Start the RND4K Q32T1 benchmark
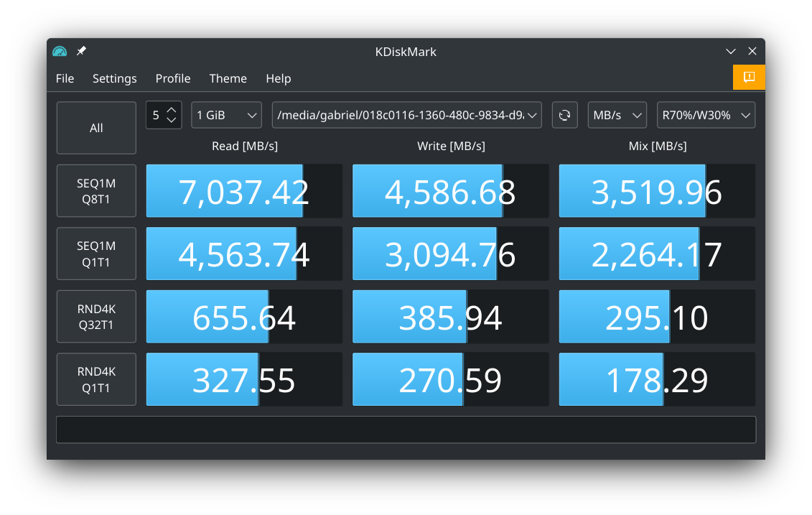 tap(96, 317)
